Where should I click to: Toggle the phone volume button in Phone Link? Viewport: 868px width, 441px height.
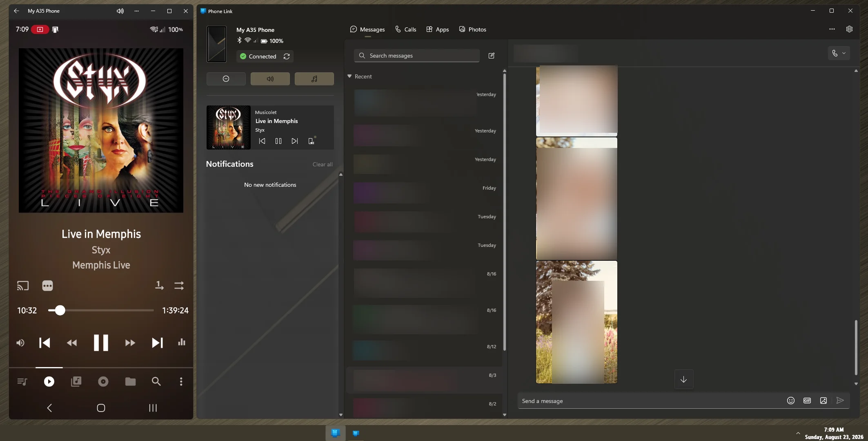(270, 79)
